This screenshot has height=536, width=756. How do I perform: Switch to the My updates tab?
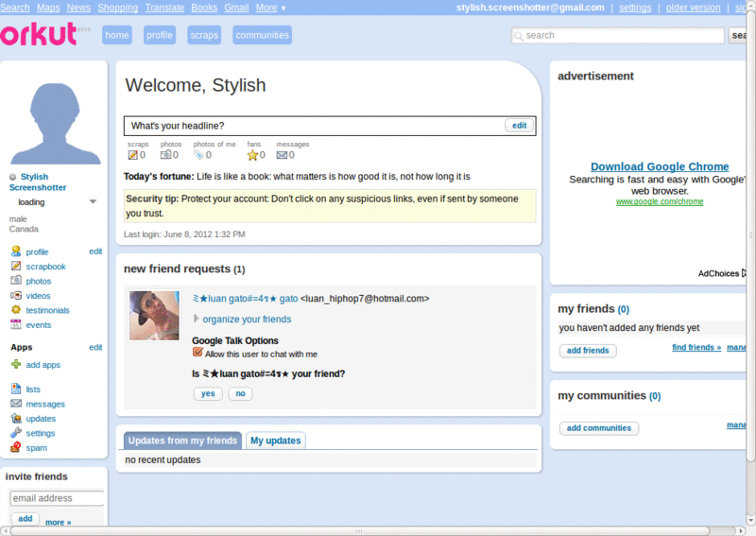tap(275, 440)
